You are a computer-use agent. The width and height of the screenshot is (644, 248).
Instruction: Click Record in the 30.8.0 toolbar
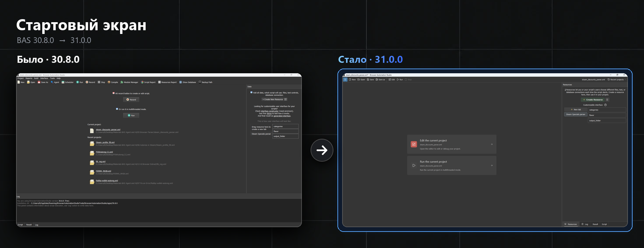click(90, 82)
